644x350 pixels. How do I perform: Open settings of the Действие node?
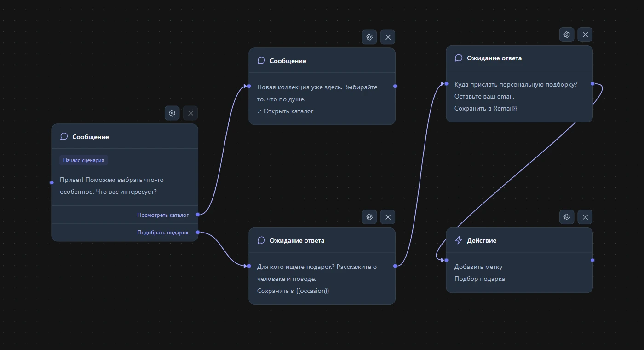[567, 217]
